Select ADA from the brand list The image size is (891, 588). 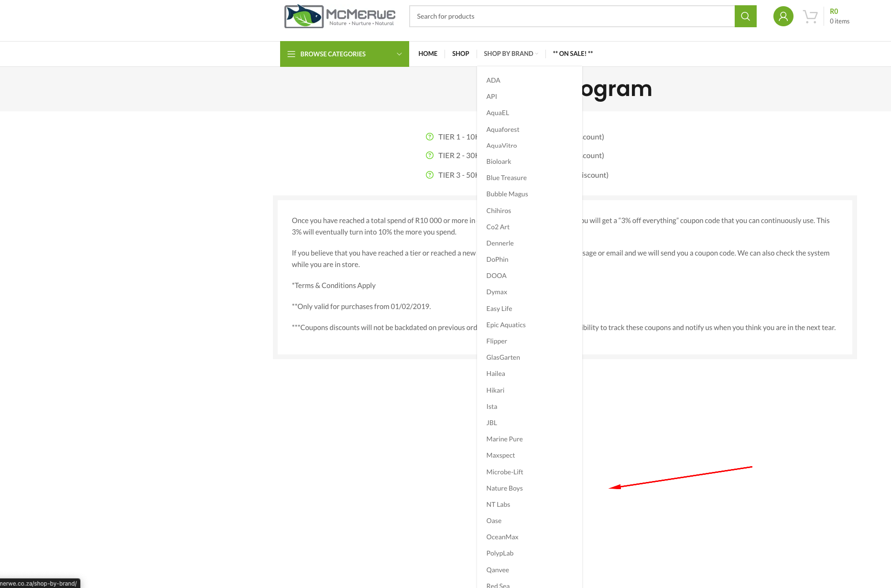click(493, 80)
